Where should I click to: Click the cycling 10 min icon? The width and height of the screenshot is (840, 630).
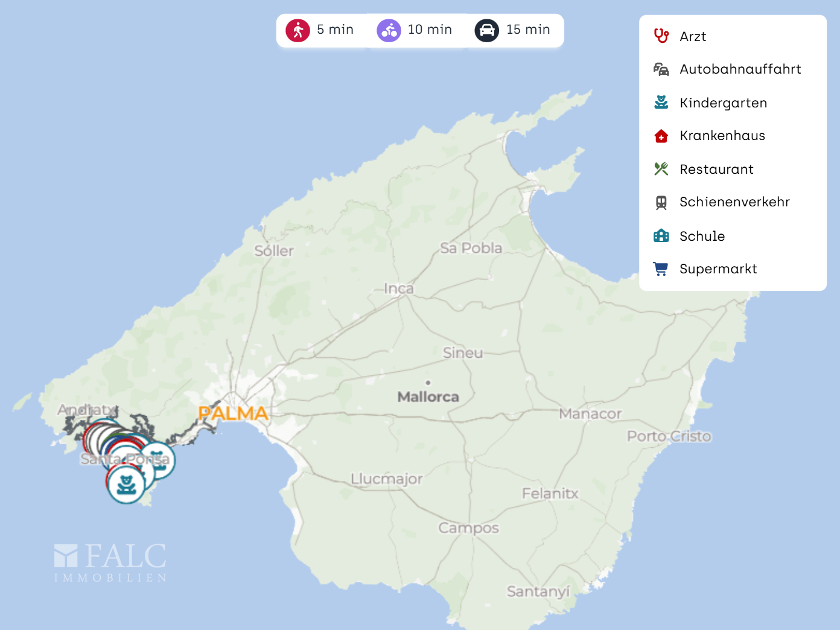coord(389,30)
